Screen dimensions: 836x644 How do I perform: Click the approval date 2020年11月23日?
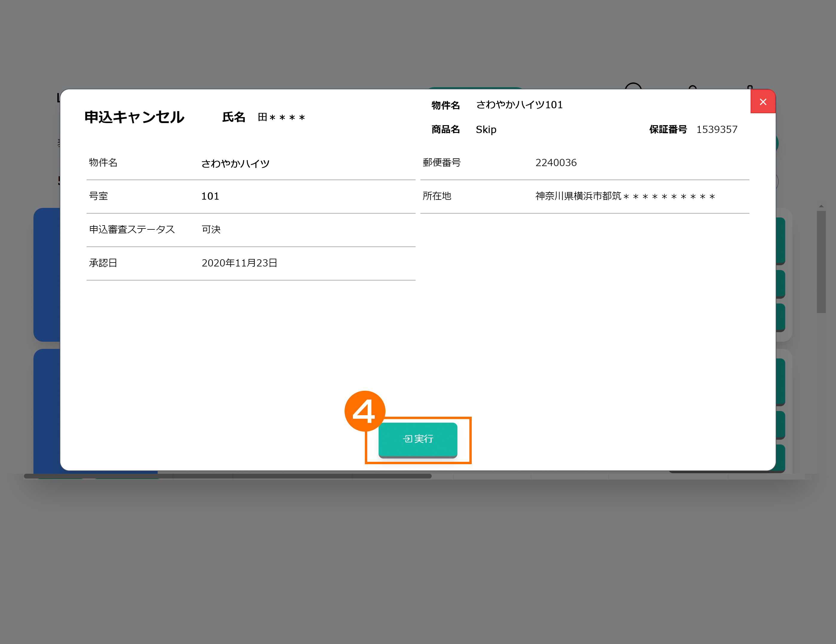[x=239, y=263]
